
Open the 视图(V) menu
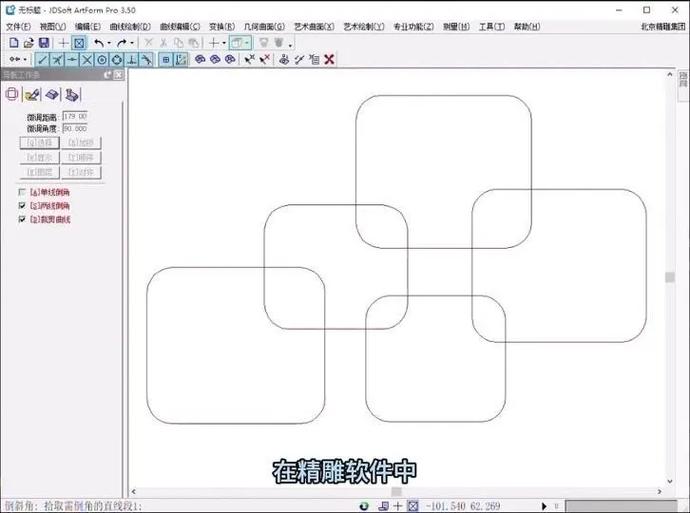pyautogui.click(x=53, y=27)
